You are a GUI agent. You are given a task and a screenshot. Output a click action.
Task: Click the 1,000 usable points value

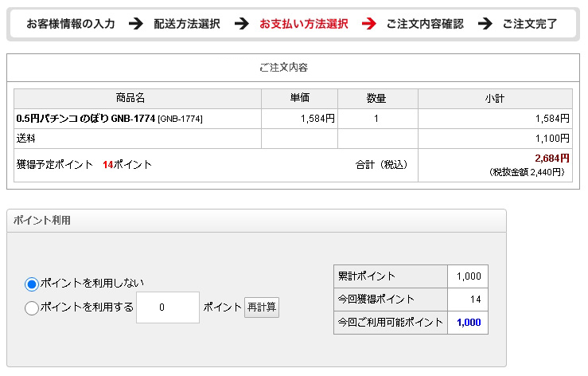(469, 323)
